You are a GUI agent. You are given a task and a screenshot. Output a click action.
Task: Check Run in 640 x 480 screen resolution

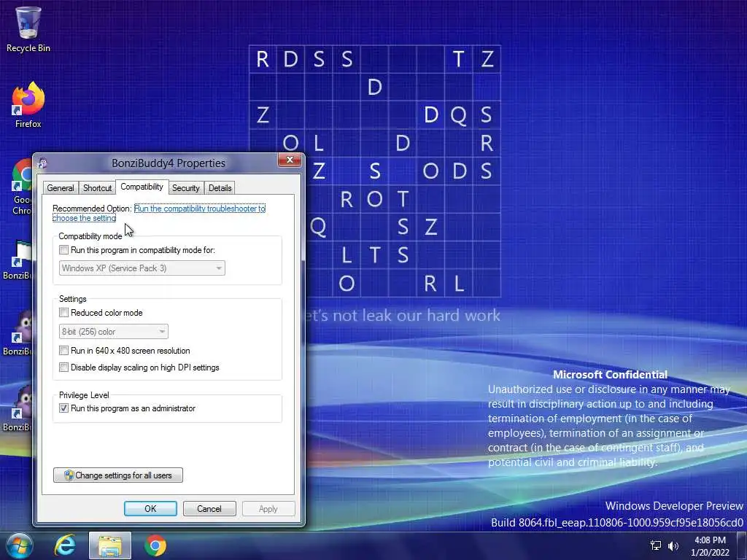64,351
